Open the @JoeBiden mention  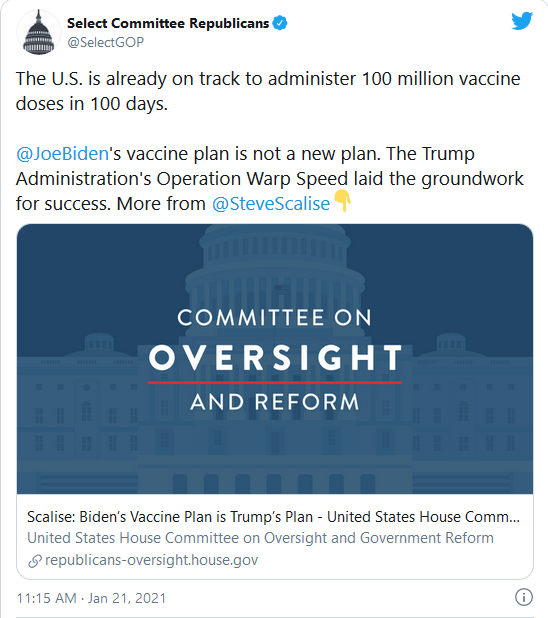click(62, 153)
